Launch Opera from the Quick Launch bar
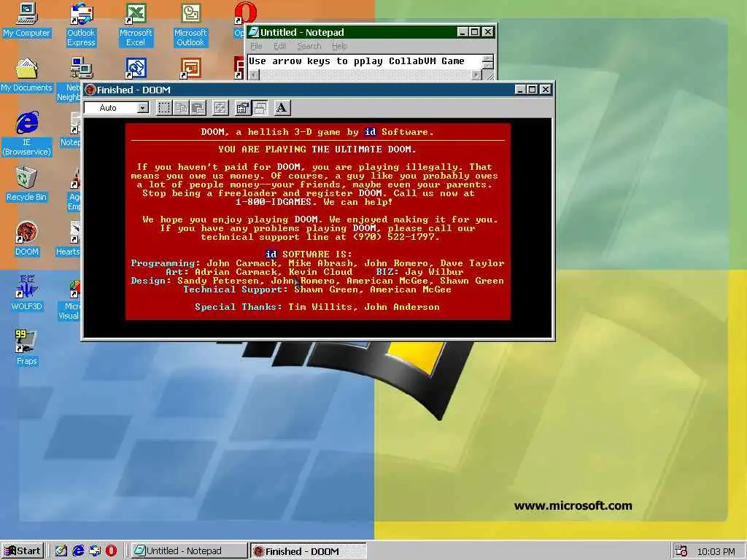This screenshot has height=560, width=747. 111,551
